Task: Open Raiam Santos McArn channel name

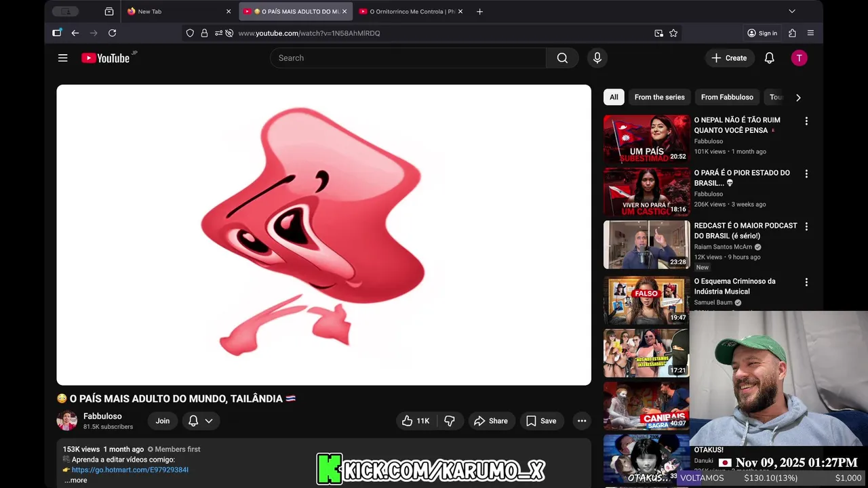Action: click(723, 247)
